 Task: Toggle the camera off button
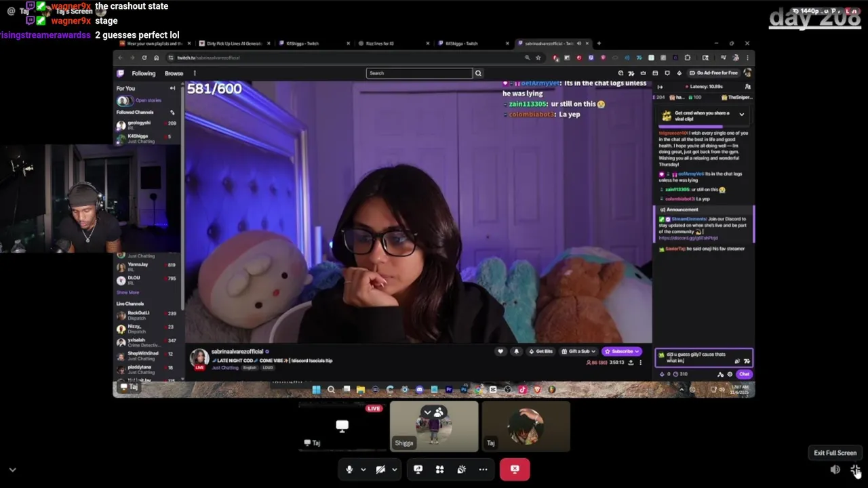380,469
